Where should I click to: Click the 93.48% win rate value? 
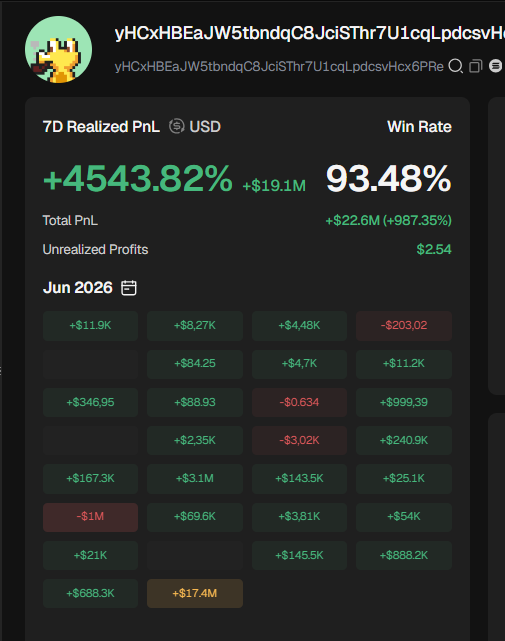pos(388,178)
